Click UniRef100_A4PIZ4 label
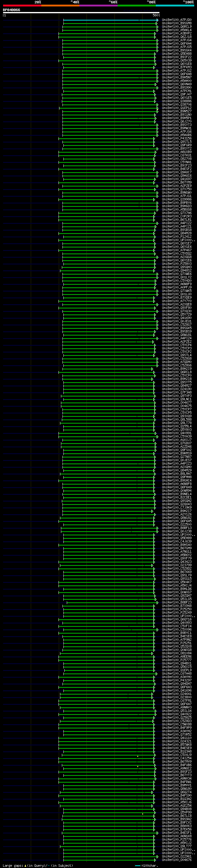The height and width of the screenshot is (868, 197). (177, 338)
